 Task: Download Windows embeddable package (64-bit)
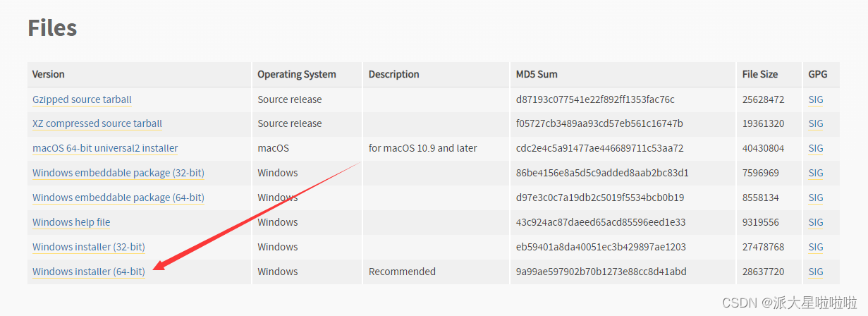118,197
